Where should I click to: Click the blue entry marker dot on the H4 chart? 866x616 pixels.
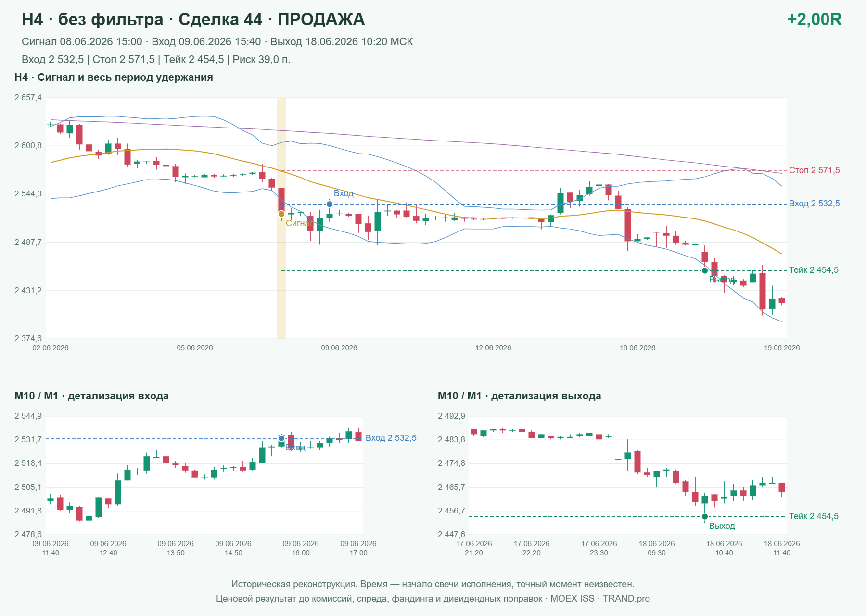tap(330, 204)
